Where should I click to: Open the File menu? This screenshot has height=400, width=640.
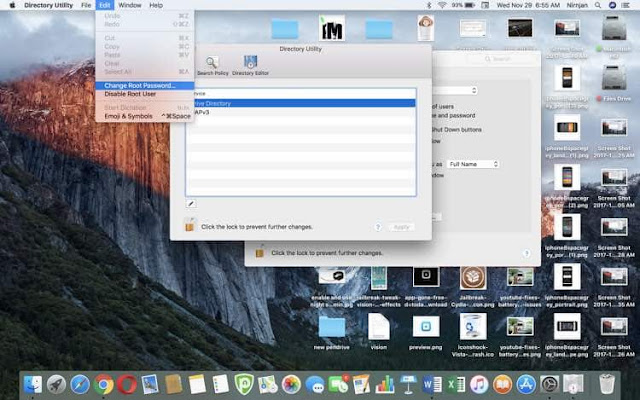pos(86,5)
